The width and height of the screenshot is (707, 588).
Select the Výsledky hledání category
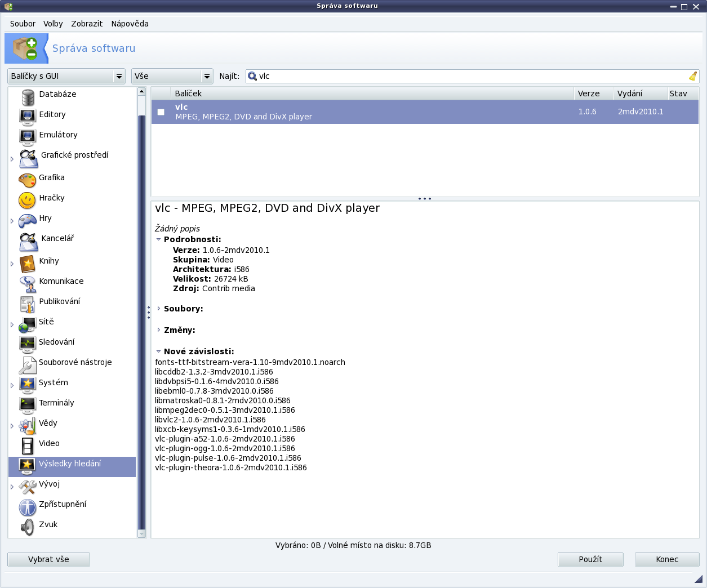[72, 467]
